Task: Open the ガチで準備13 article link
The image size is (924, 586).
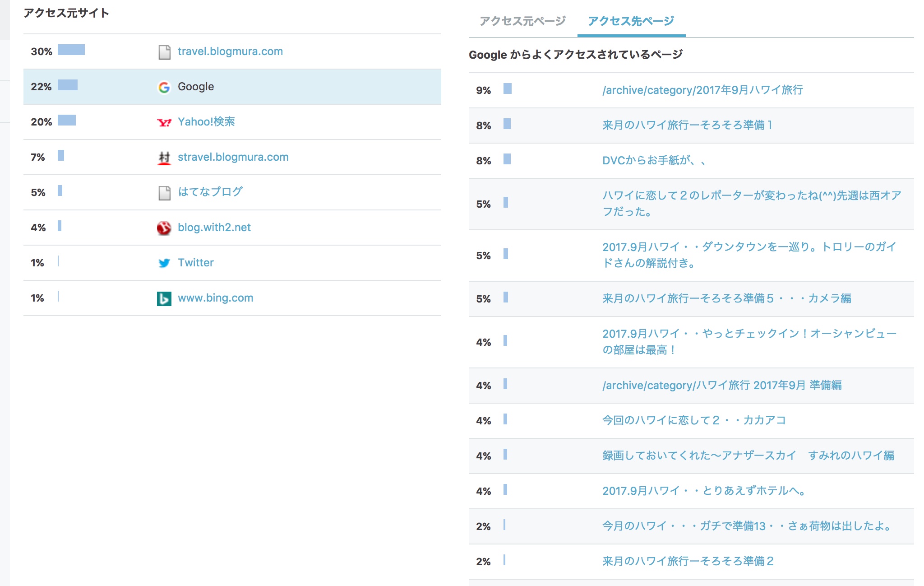Action: [748, 526]
